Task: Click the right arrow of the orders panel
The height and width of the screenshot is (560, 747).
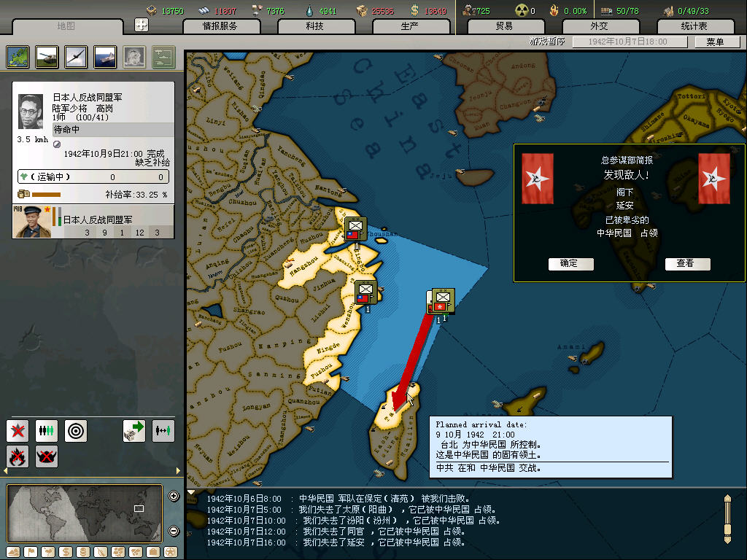Action: [x=178, y=472]
